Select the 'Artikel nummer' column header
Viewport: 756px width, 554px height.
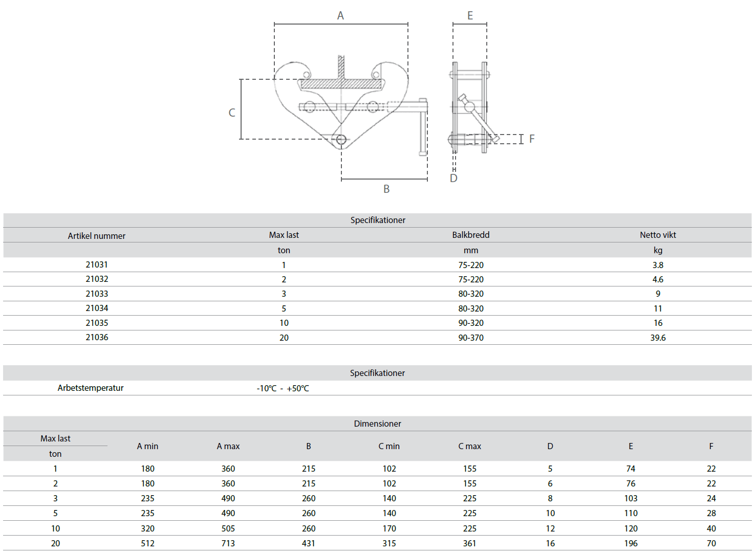[97, 236]
